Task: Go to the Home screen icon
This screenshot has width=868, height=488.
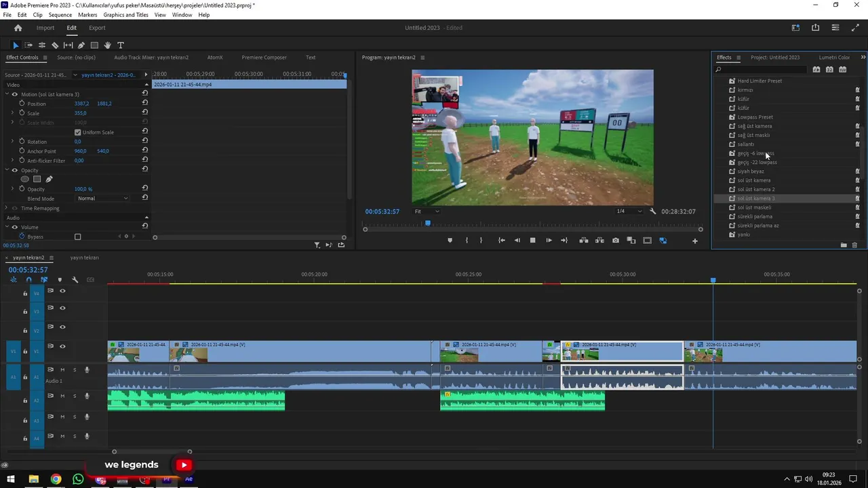Action: 18,28
